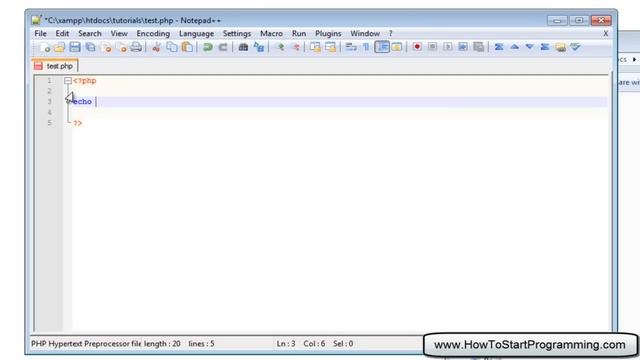
Task: Click the checkmark plugin icon at toolbar end
Action: 576,47
